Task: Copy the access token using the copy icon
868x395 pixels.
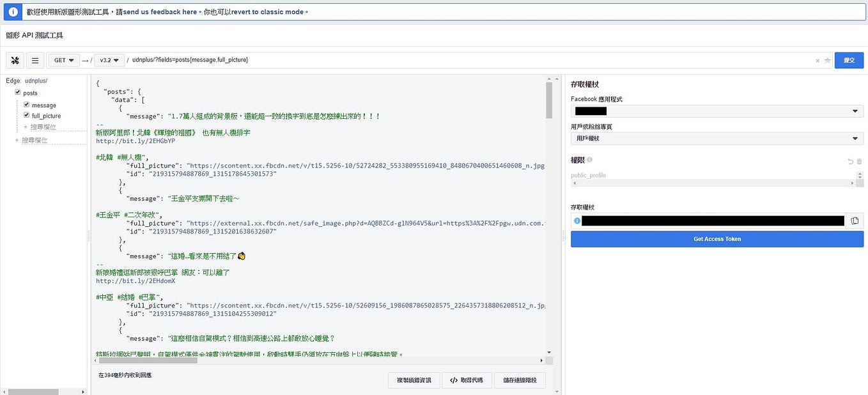Action: click(855, 221)
